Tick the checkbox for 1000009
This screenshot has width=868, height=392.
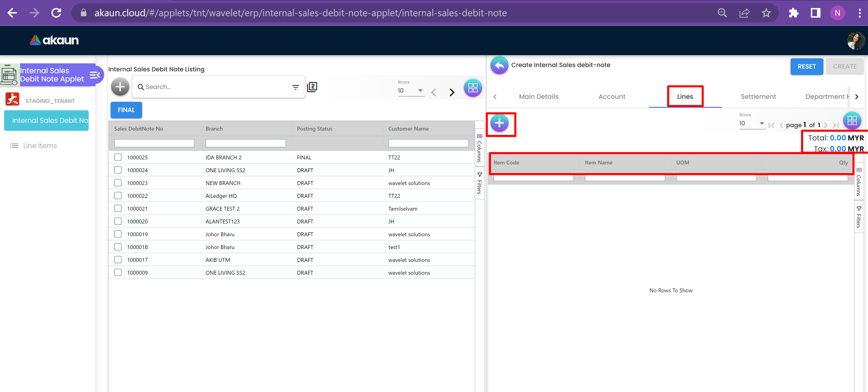point(118,273)
